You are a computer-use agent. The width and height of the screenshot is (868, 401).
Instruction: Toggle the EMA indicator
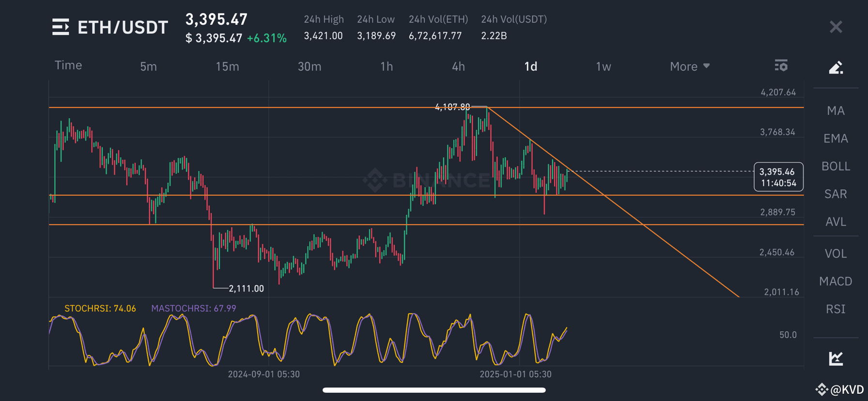(x=836, y=139)
